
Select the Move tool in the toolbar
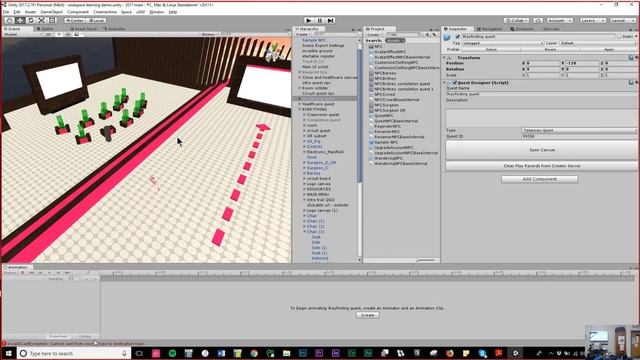(20, 20)
